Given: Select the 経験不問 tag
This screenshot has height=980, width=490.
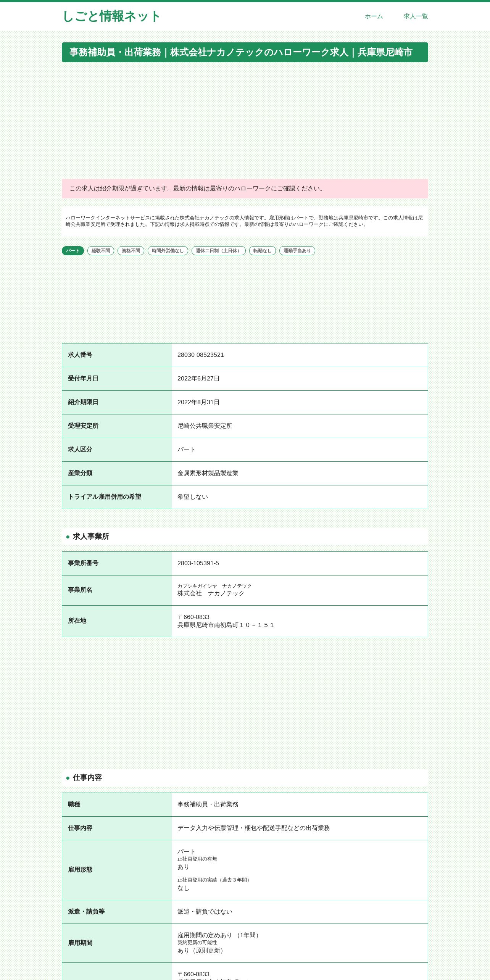Looking at the screenshot, I should point(101,251).
